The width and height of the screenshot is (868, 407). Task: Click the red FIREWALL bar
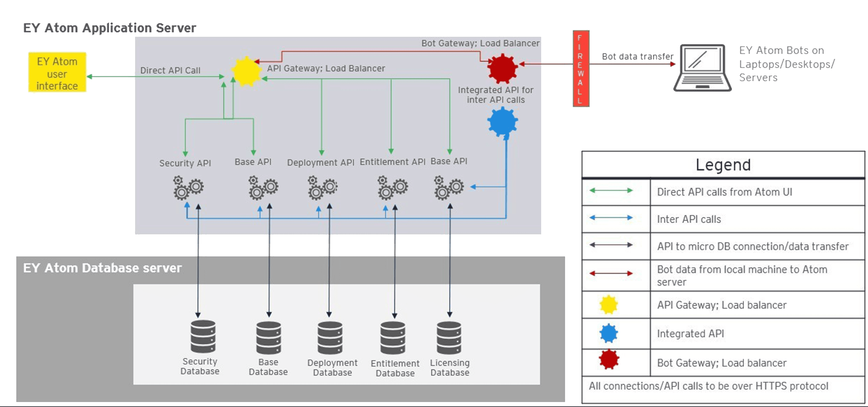(581, 69)
